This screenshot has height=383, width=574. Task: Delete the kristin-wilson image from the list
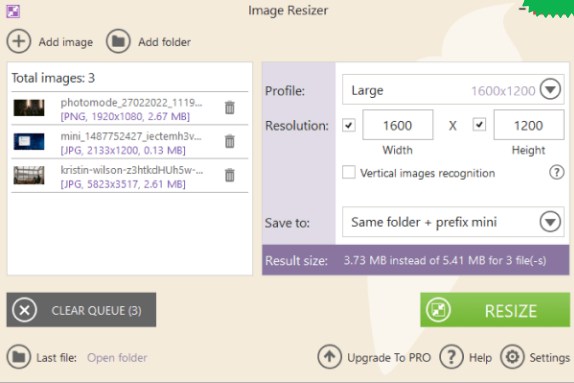230,175
